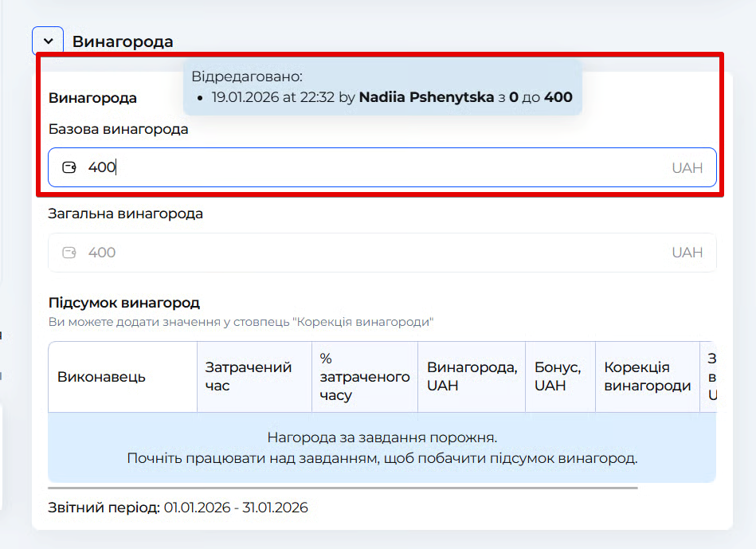Click the empty reward notice banner
This screenshot has height=549, width=756.
382,448
